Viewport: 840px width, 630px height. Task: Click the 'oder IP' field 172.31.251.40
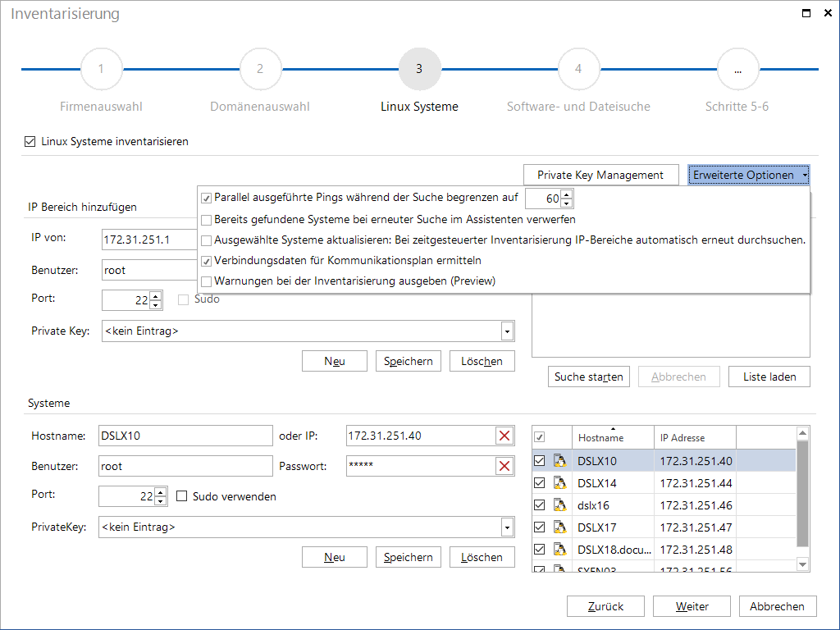point(421,436)
